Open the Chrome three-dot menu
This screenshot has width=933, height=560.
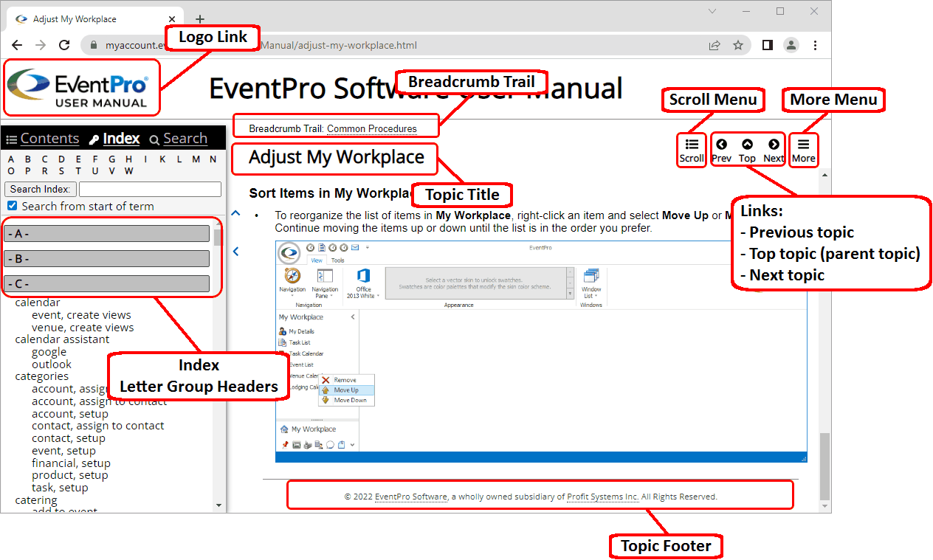tap(815, 45)
